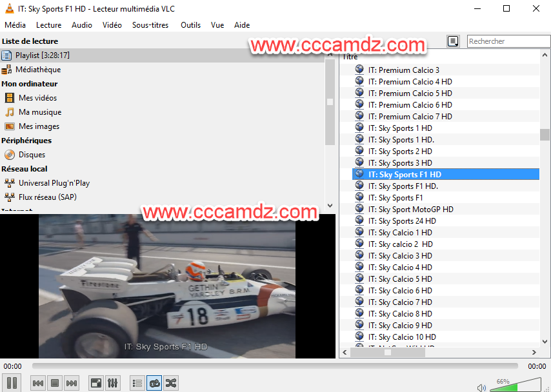Image resolution: width=551 pixels, height=392 pixels.
Task: Open extended settings equalizer icon
Action: pyautogui.click(x=113, y=383)
